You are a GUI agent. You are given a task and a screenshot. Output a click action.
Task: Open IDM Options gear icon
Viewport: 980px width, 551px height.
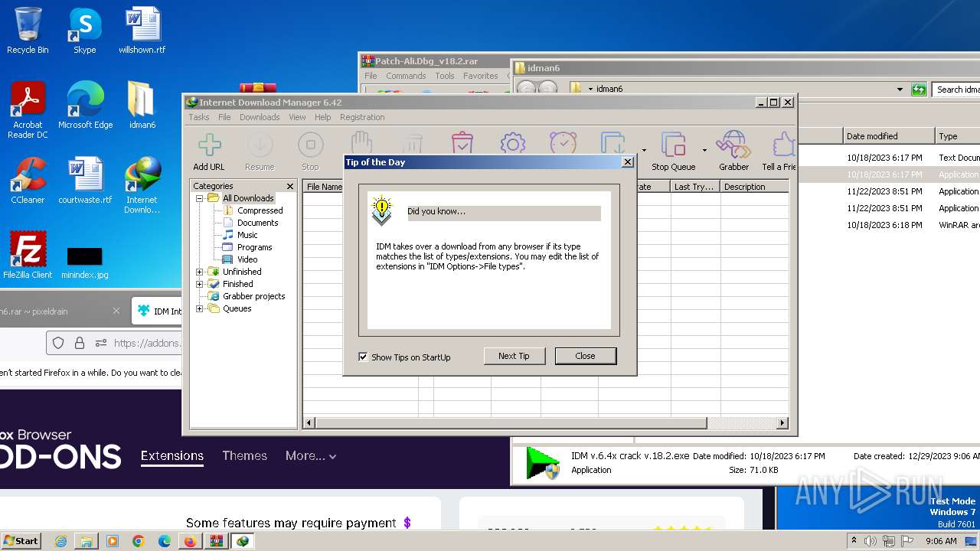click(512, 142)
